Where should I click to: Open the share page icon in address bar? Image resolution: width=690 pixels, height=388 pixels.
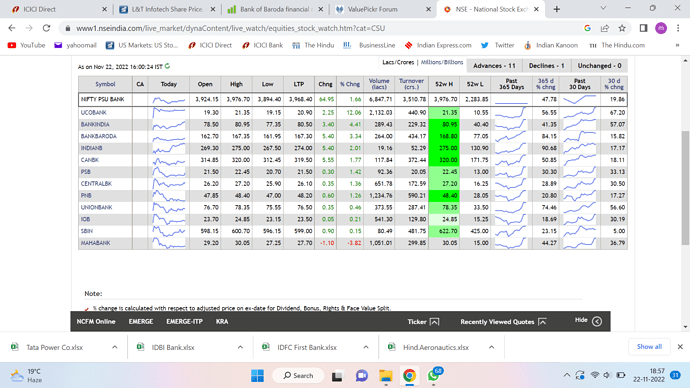pyautogui.click(x=605, y=28)
